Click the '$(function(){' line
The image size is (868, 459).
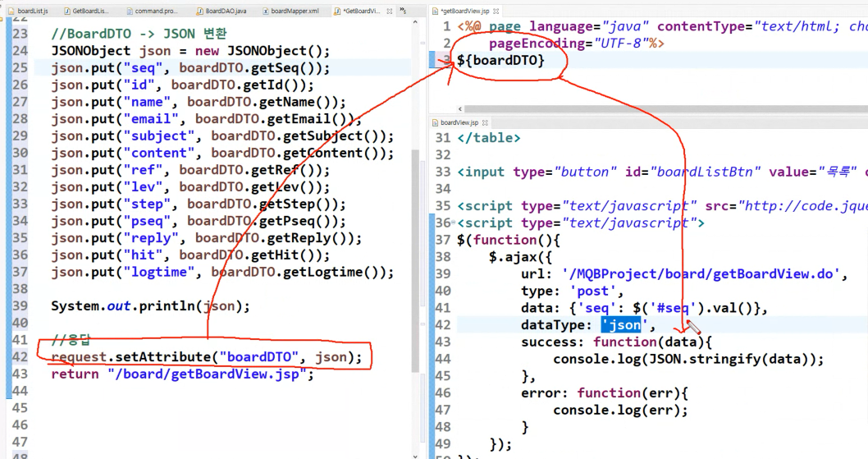click(509, 240)
